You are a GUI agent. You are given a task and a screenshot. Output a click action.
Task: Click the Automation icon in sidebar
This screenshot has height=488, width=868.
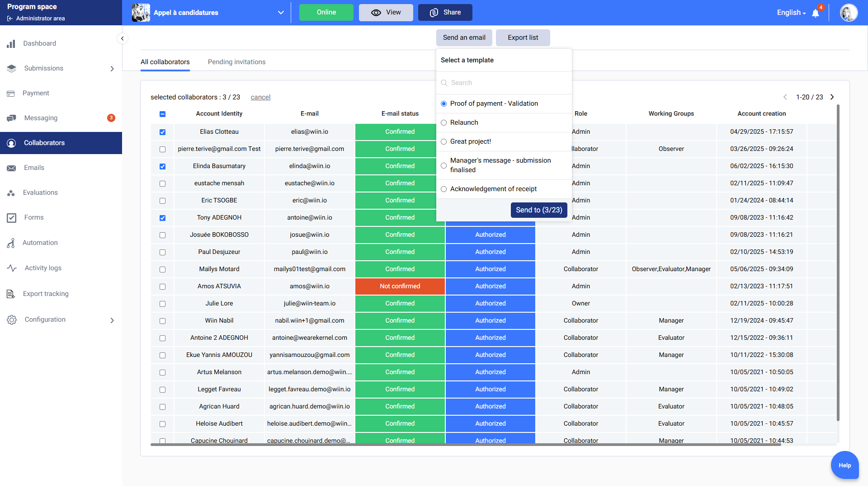tap(11, 243)
